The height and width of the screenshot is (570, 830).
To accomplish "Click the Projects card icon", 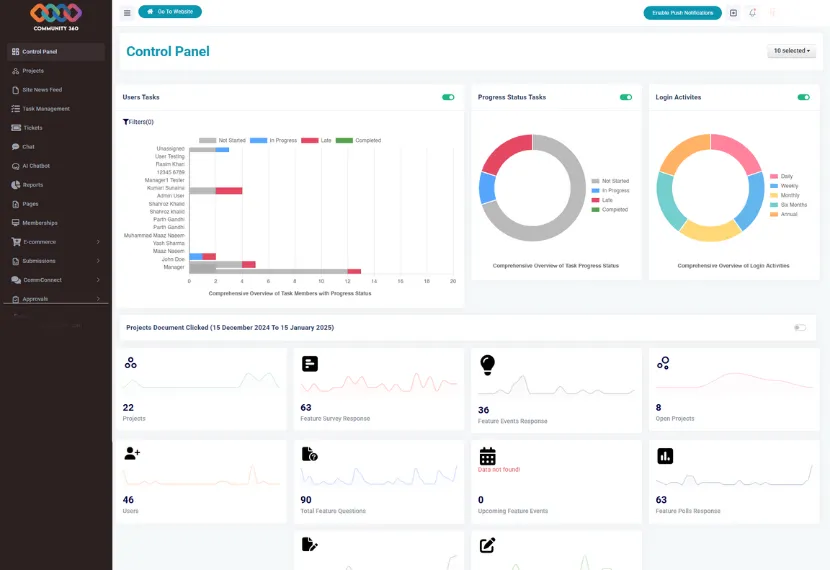I will tap(130, 363).
